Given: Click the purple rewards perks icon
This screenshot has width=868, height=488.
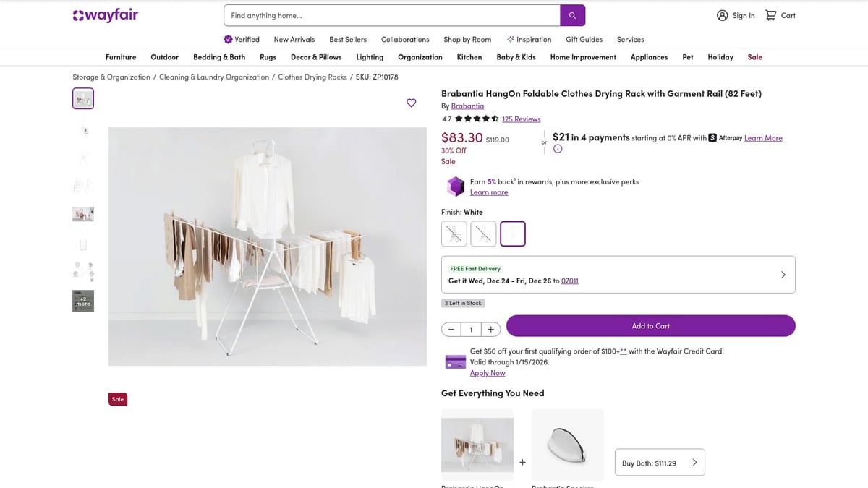Looking at the screenshot, I should click(x=455, y=186).
